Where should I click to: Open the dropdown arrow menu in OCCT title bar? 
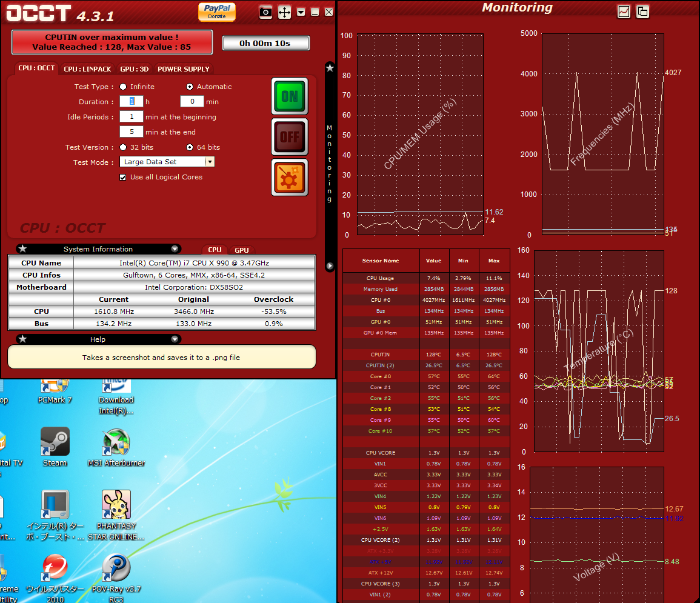(301, 12)
